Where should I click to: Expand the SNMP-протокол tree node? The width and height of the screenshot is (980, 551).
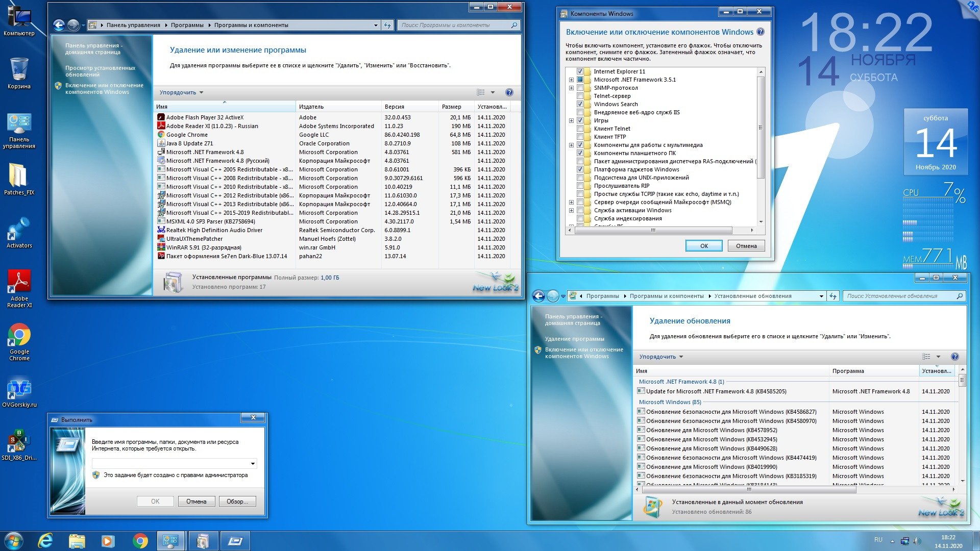[571, 88]
